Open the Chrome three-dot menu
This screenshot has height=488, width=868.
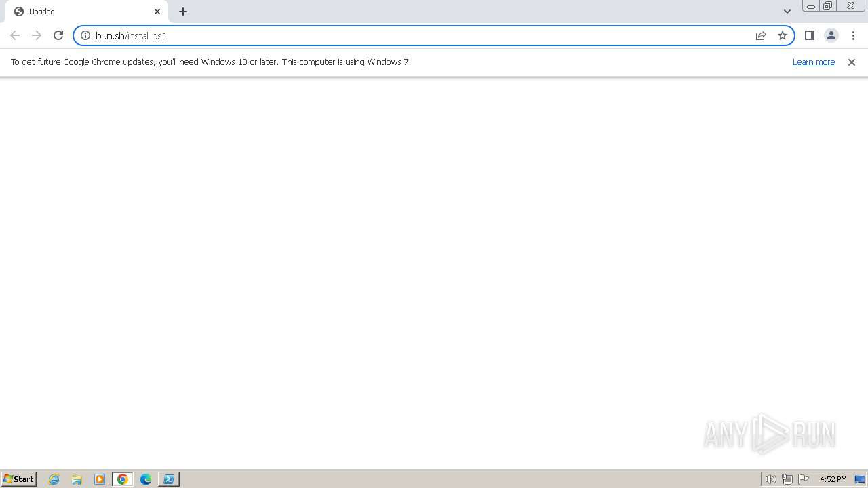(853, 35)
